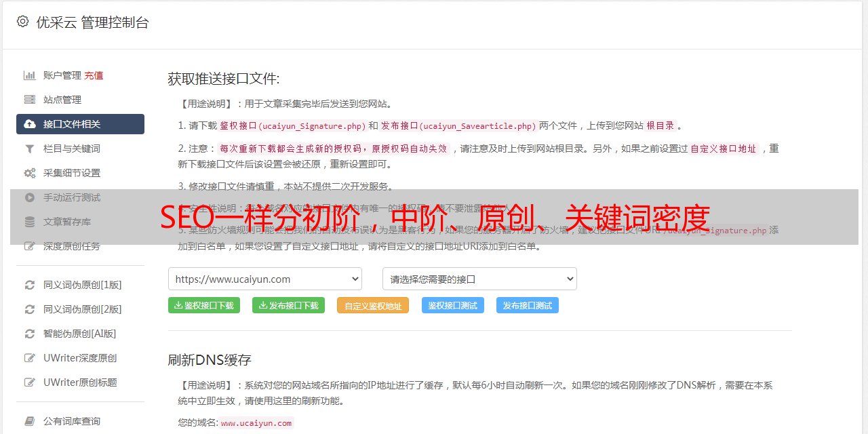The image size is (868, 434).
Task: Open UWriter深度原创 in the sidebar
Action: point(80,358)
